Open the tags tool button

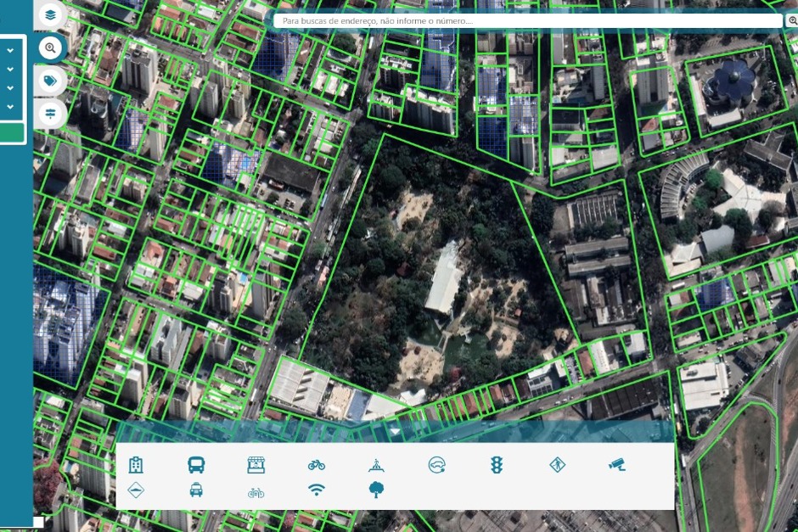point(50,81)
